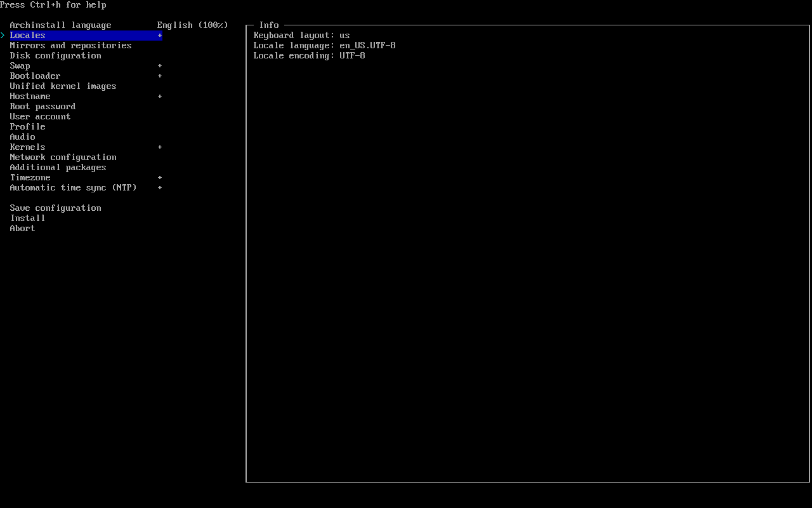The width and height of the screenshot is (812, 508).
Task: Open the highlighted Locales menu item
Action: point(28,36)
